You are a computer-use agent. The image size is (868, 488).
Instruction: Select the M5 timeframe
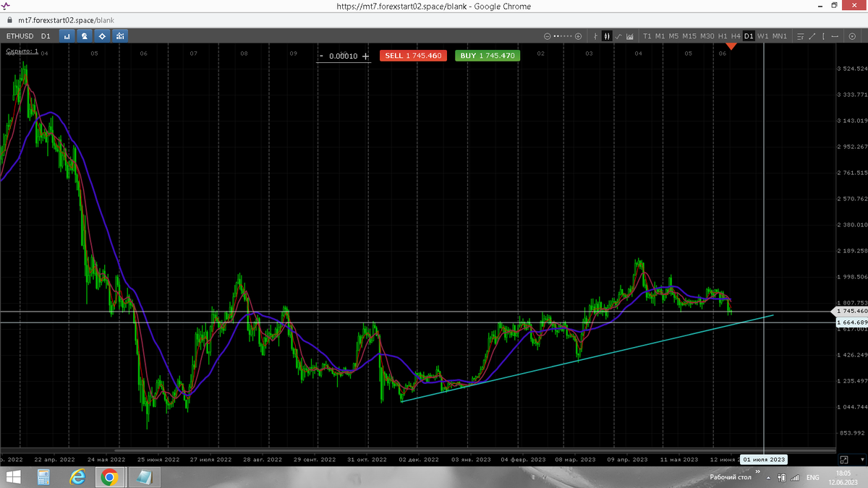pos(673,36)
